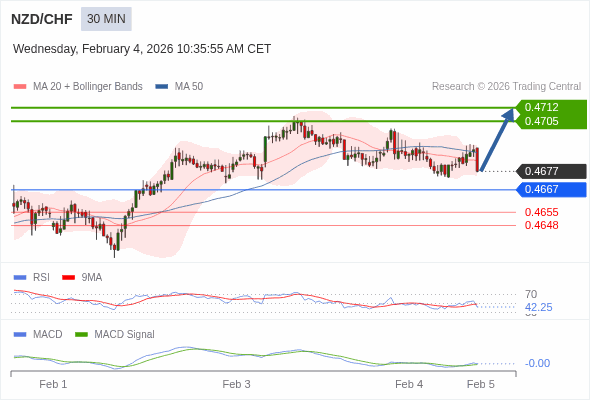Click the 0.4655 support level value
Image resolution: width=590 pixels, height=400 pixels.
(x=541, y=212)
